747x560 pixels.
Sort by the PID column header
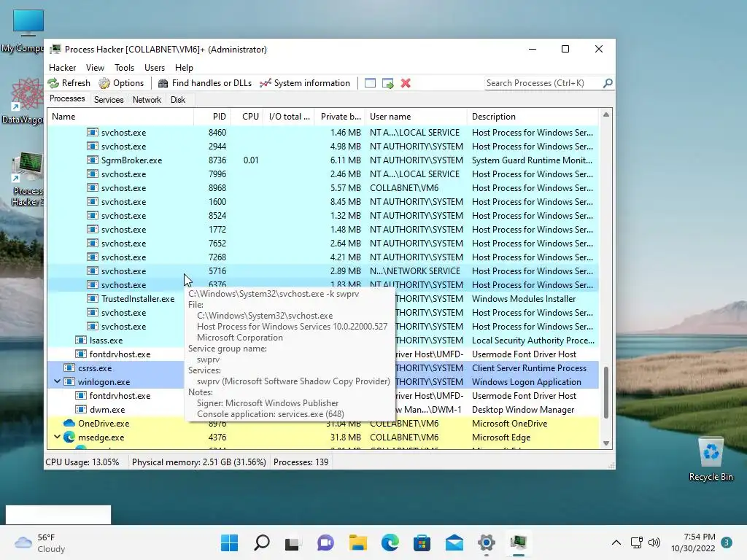pos(212,117)
